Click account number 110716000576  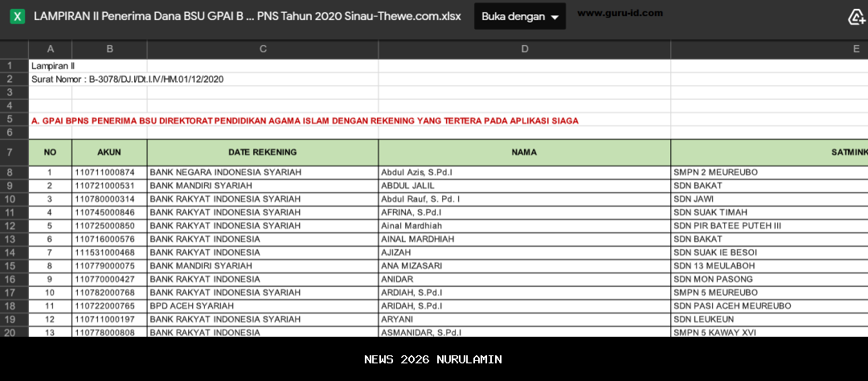click(x=109, y=240)
